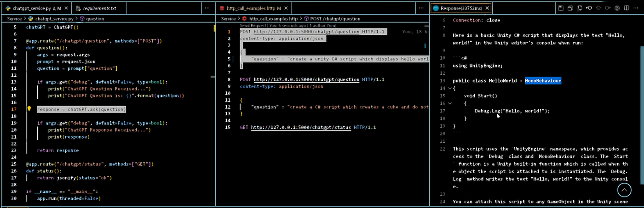Click 'Connection: close' header in the response

476,20
